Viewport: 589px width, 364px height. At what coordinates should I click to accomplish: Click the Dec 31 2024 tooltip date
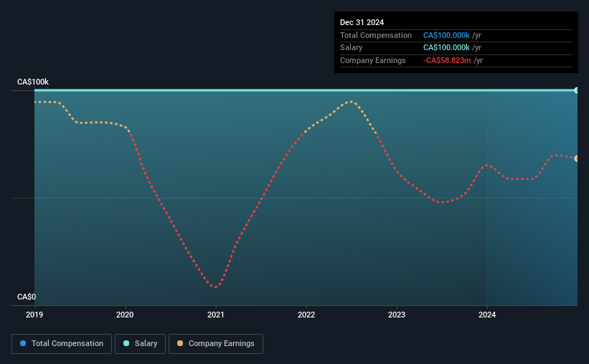pyautogui.click(x=362, y=22)
